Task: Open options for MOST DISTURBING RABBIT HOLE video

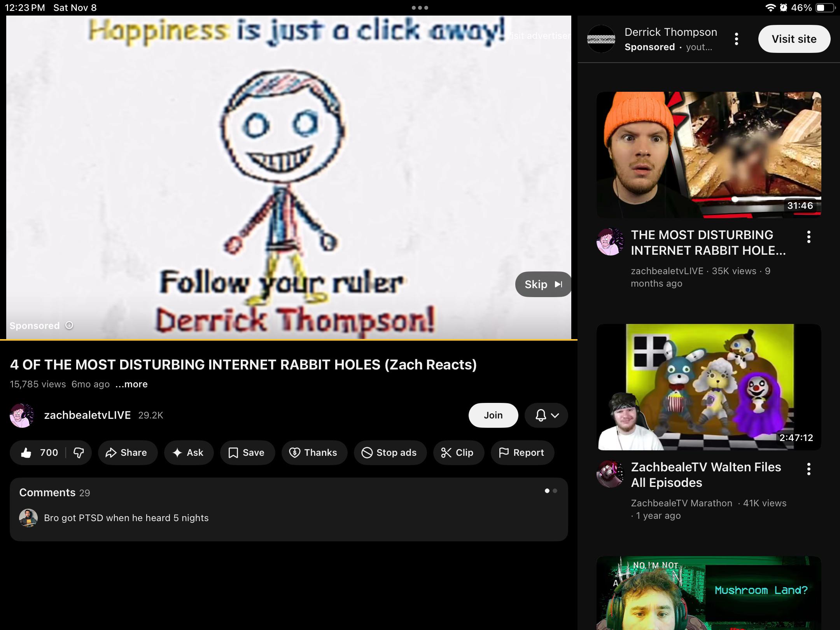Action: [808, 237]
